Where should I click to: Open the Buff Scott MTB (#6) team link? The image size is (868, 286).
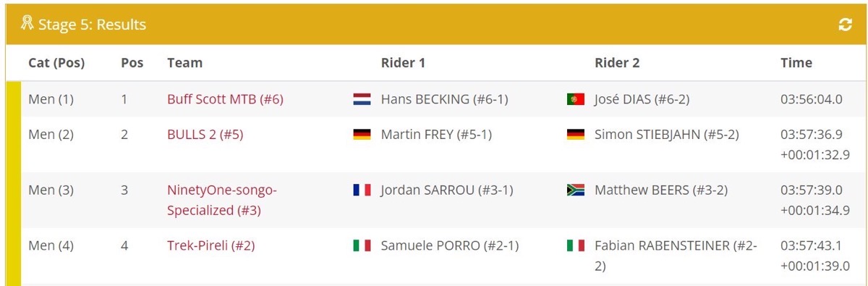(x=225, y=100)
